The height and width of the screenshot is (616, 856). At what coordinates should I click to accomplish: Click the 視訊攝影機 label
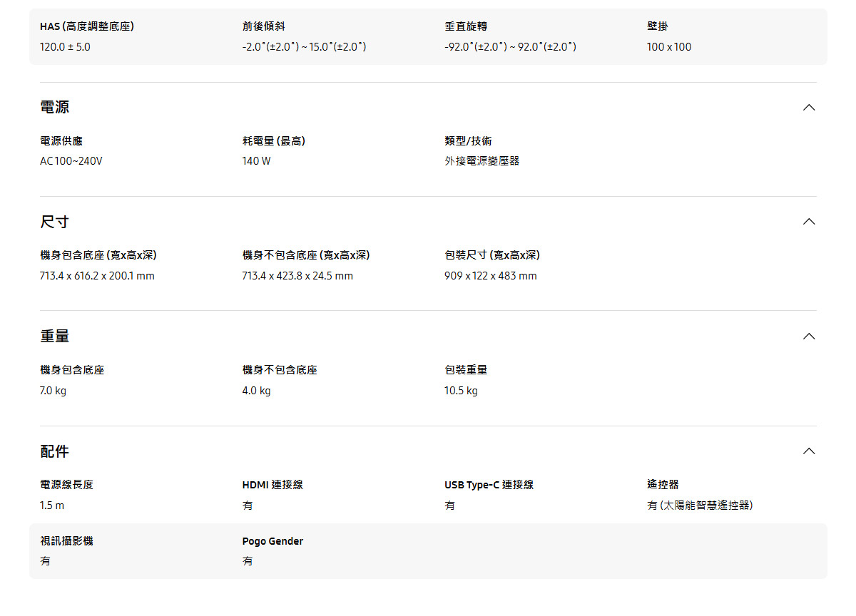pyautogui.click(x=66, y=541)
